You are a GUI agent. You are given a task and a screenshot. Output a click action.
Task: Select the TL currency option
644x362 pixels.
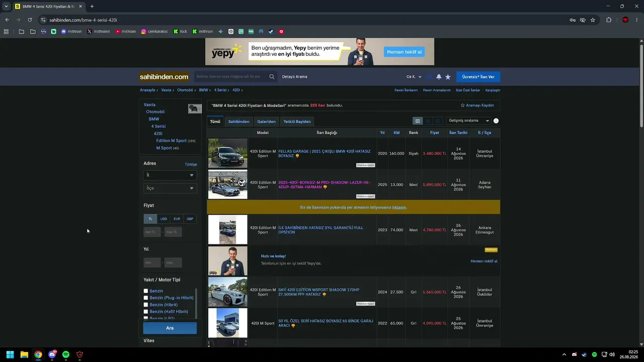coord(150,219)
